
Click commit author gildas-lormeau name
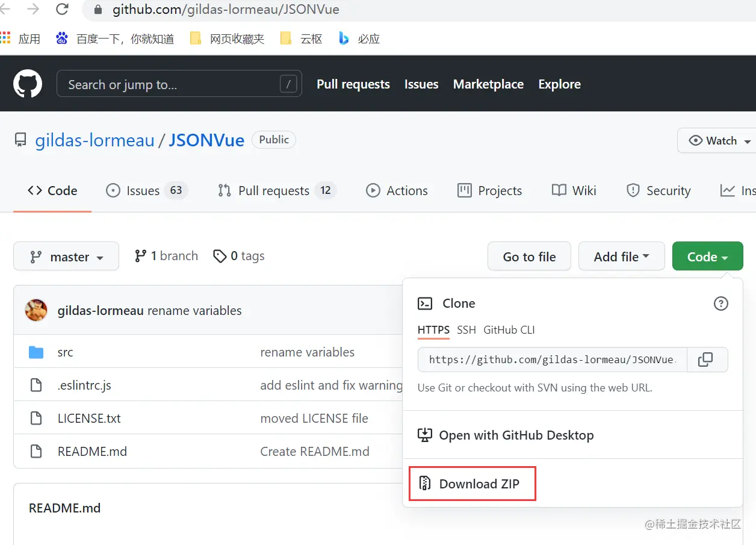[x=101, y=311]
